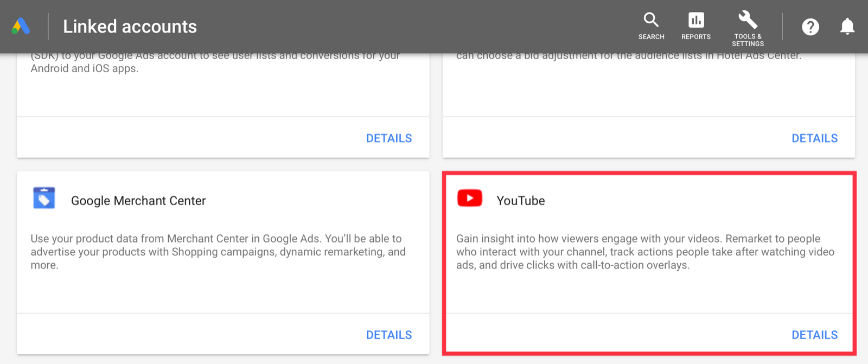Open Details for Google Merchant Center
Screen dimensions: 868x364
coord(389,335)
